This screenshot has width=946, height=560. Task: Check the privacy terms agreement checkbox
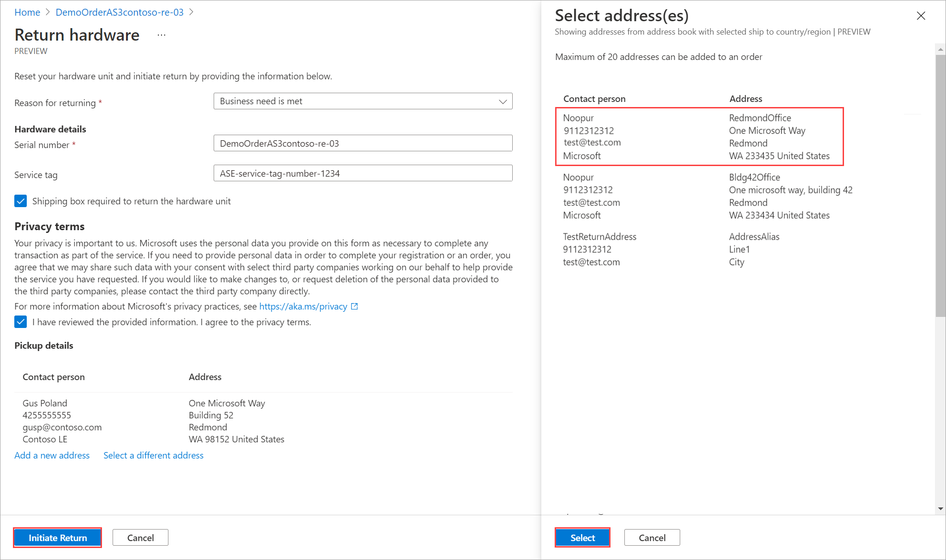click(x=20, y=322)
